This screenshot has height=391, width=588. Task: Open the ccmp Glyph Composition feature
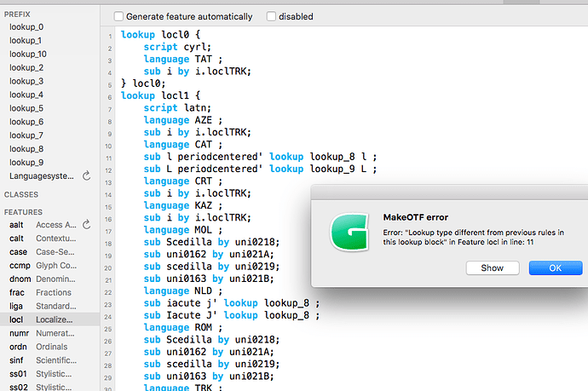pos(43,265)
